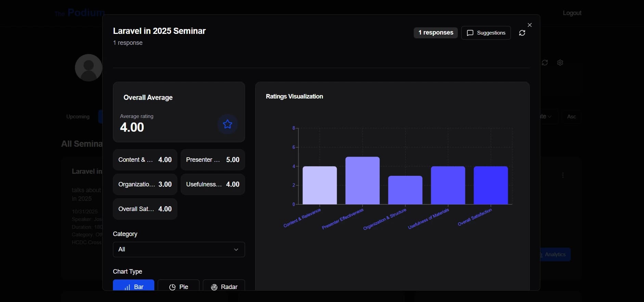
Task: Switch chart type to Pie
Action: pyautogui.click(x=178, y=286)
